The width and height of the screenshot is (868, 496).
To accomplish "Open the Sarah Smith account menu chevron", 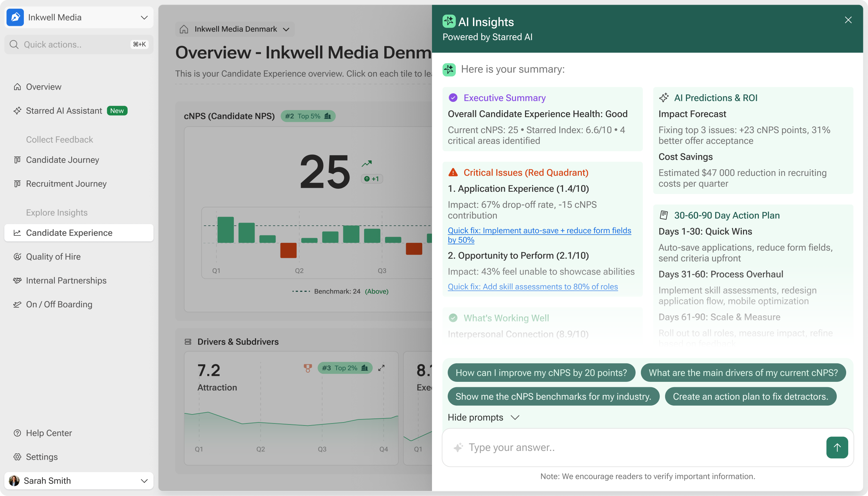I will click(144, 481).
